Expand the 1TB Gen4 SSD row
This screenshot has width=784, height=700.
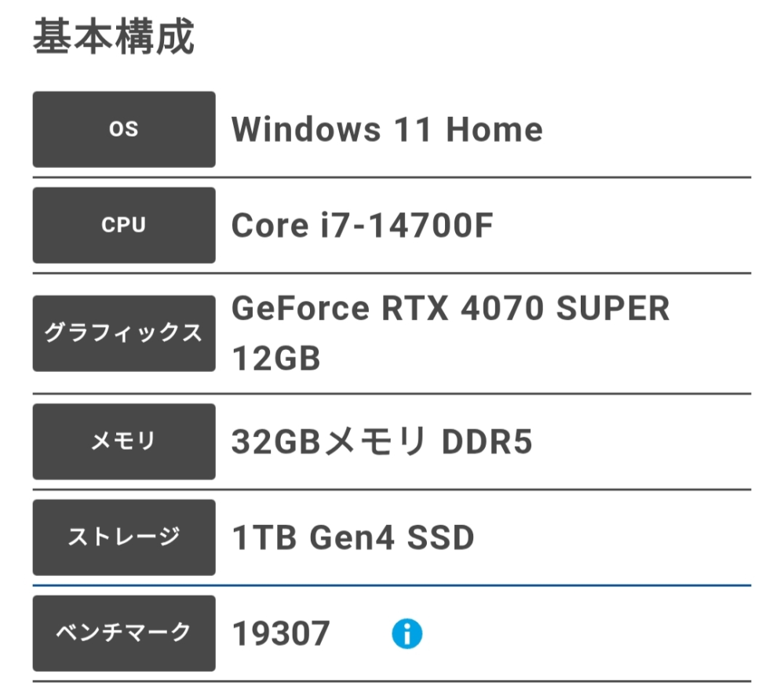point(351,538)
